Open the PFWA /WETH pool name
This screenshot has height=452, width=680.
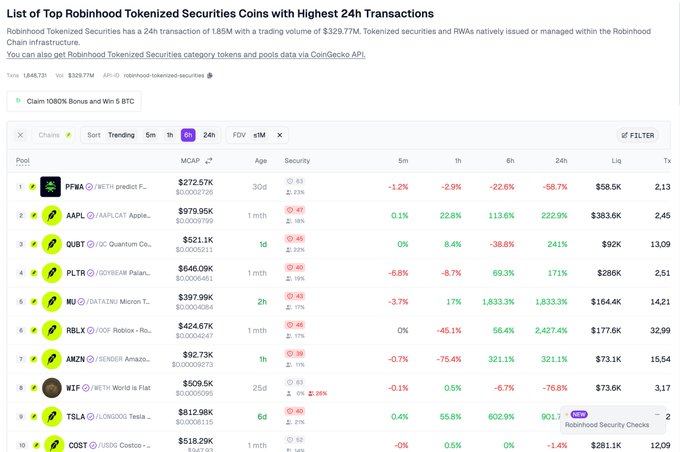106,187
